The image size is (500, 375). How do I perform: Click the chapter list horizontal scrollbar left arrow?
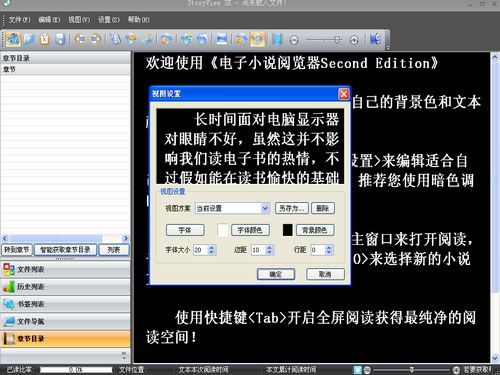(5, 238)
